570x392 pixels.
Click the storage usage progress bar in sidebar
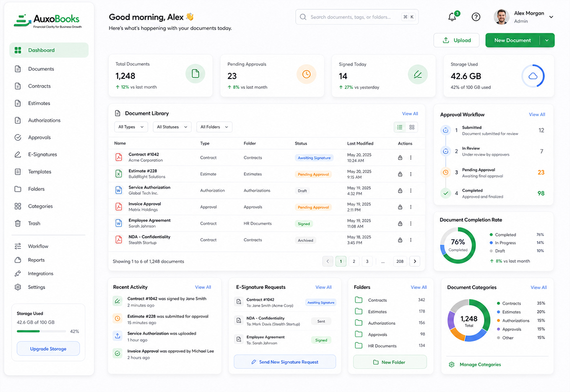point(41,331)
